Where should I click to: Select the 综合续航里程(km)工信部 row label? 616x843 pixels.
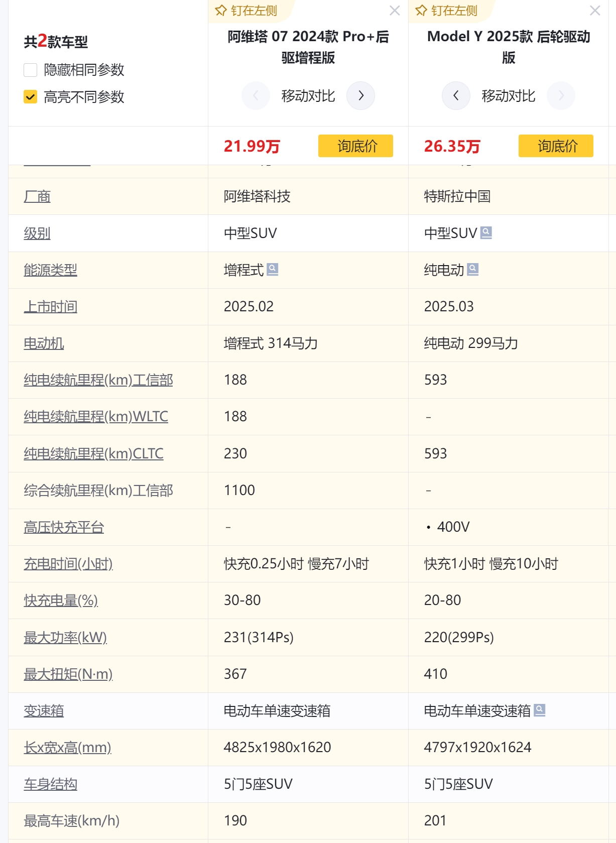point(98,490)
